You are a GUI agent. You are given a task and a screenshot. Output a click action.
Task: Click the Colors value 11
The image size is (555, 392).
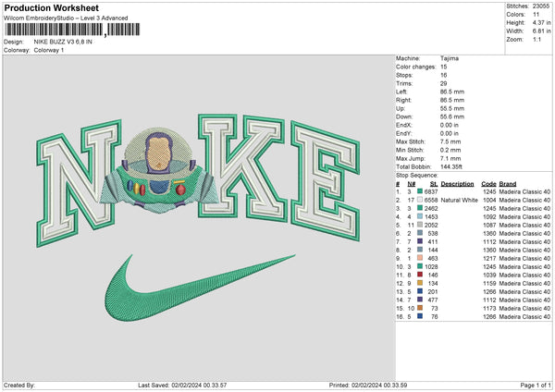click(536, 15)
